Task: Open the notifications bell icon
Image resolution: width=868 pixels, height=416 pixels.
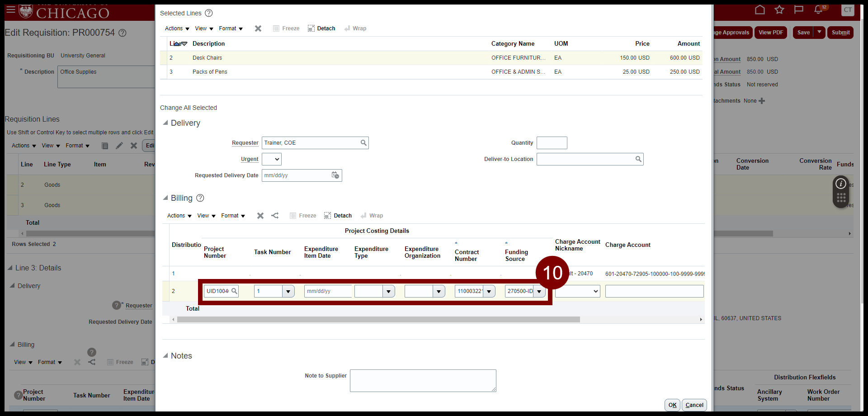Action: pos(818,10)
